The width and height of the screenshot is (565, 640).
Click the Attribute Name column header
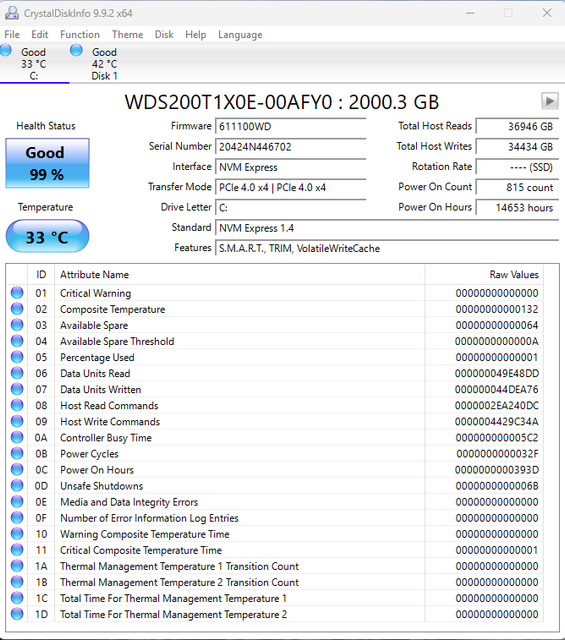[240, 275]
